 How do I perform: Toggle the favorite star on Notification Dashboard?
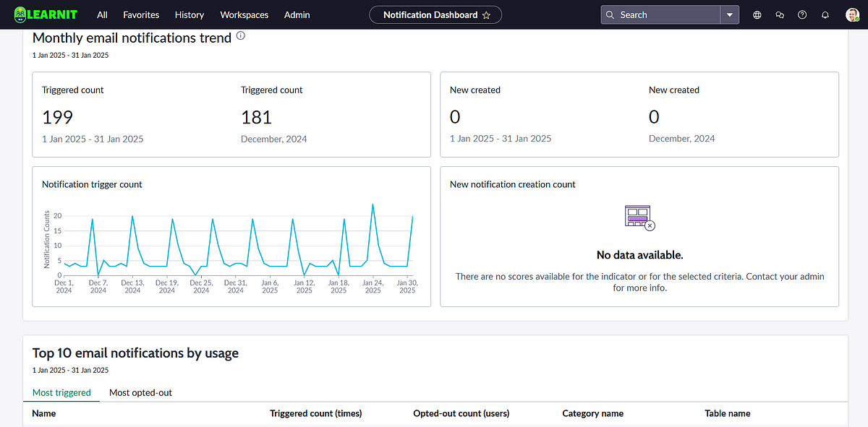point(487,14)
